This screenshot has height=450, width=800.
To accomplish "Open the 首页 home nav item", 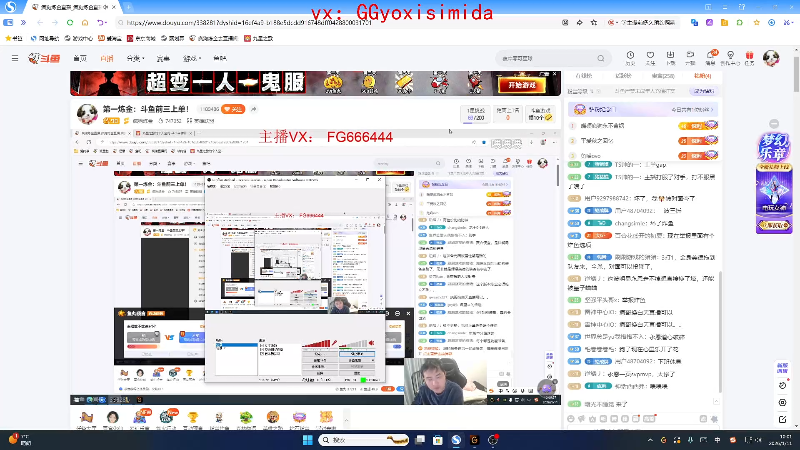I will point(80,59).
